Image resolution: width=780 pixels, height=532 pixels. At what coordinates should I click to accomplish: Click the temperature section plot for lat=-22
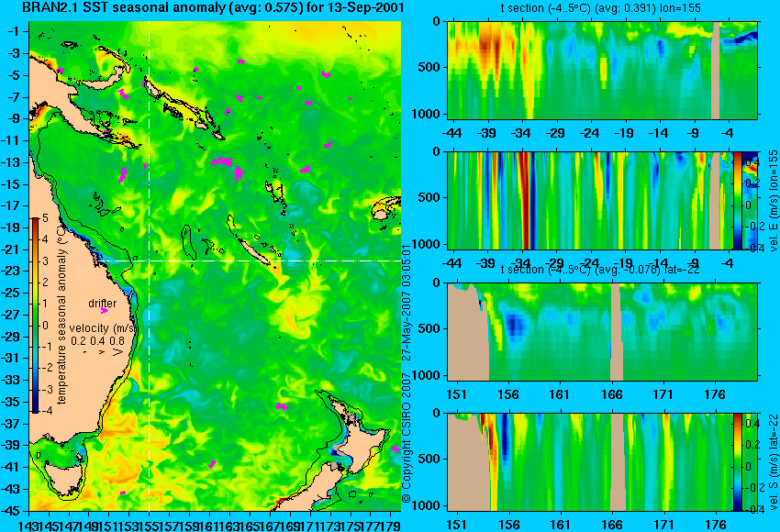click(603, 332)
